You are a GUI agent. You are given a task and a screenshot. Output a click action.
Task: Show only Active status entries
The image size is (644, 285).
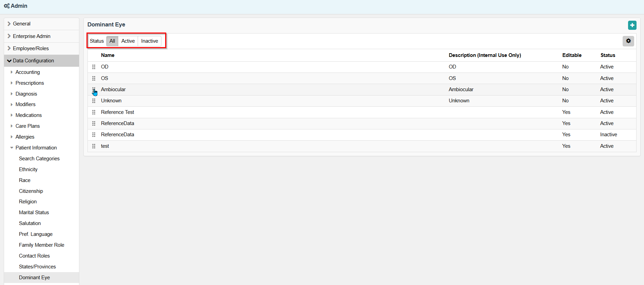tap(128, 41)
